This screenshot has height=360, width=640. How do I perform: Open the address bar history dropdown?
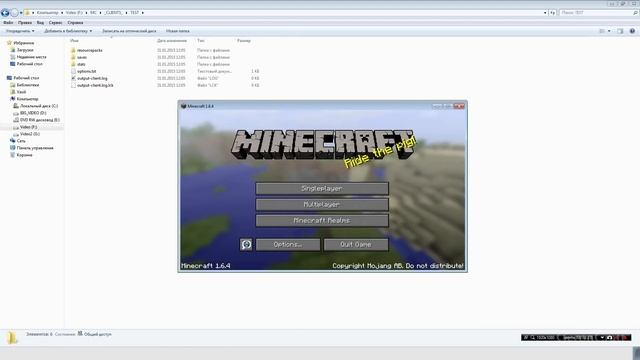[545, 13]
